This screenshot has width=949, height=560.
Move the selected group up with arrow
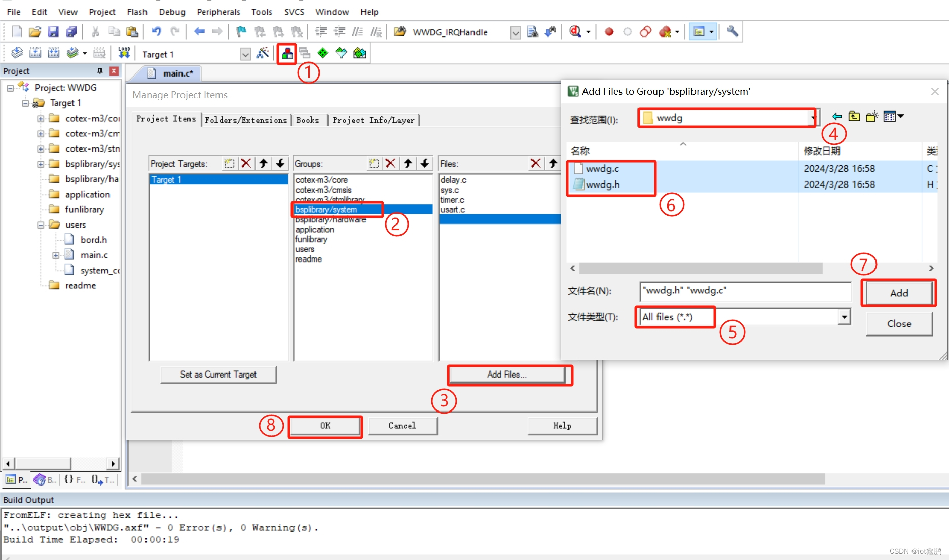pyautogui.click(x=408, y=163)
